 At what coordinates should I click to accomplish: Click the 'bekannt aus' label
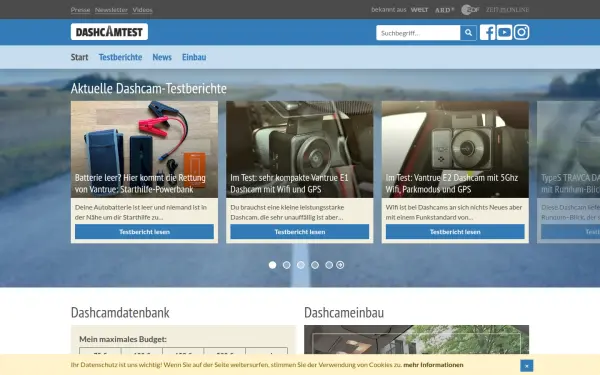click(388, 10)
